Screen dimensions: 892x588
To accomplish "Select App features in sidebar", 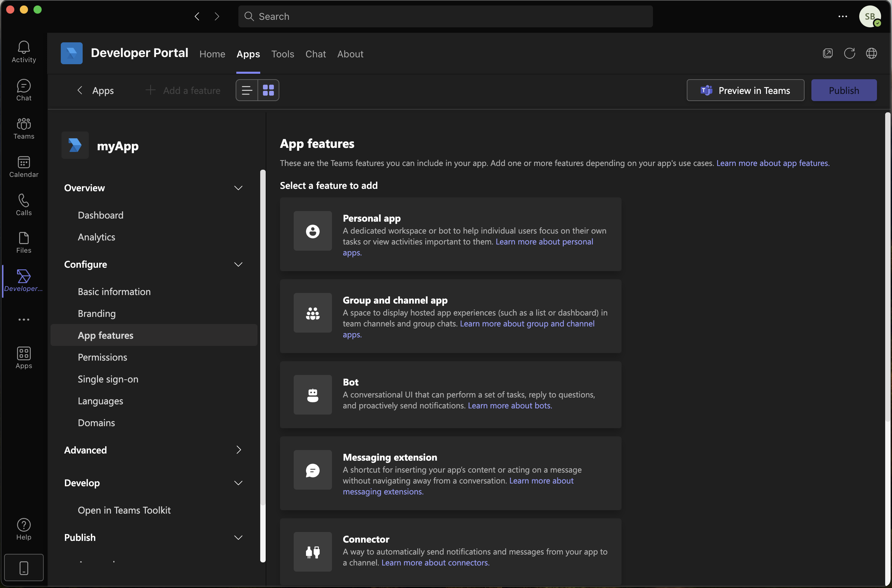I will 154,335.
